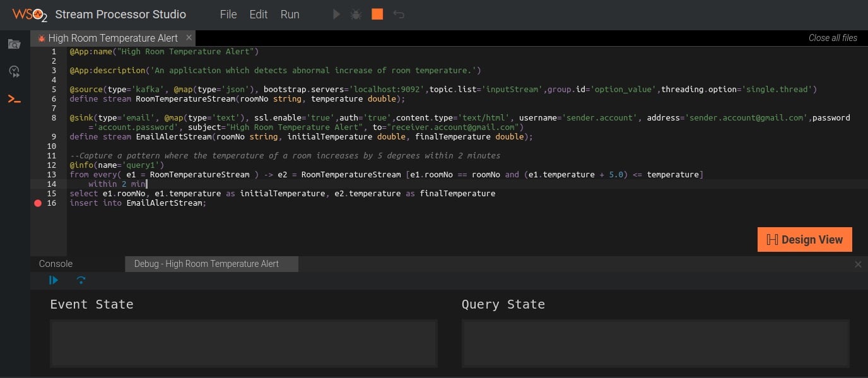Close the bottom debug panel
This screenshot has height=378, width=868.
click(858, 264)
